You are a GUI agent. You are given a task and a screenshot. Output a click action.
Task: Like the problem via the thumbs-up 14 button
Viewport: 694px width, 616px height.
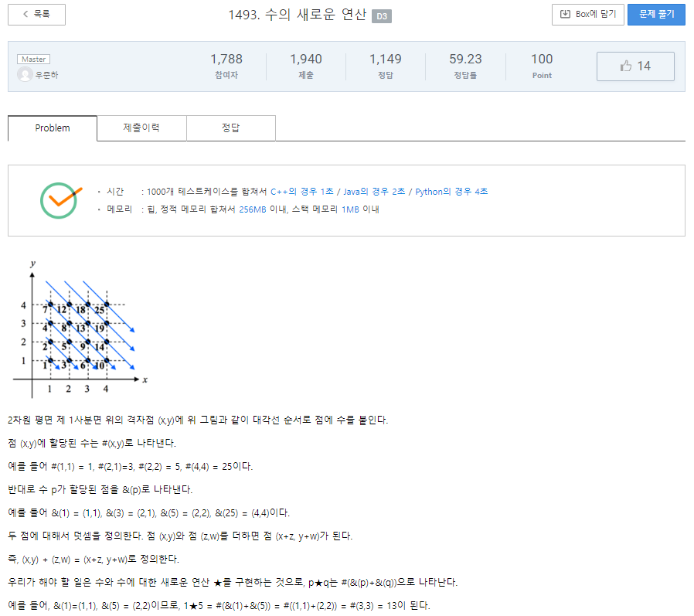coord(635,66)
